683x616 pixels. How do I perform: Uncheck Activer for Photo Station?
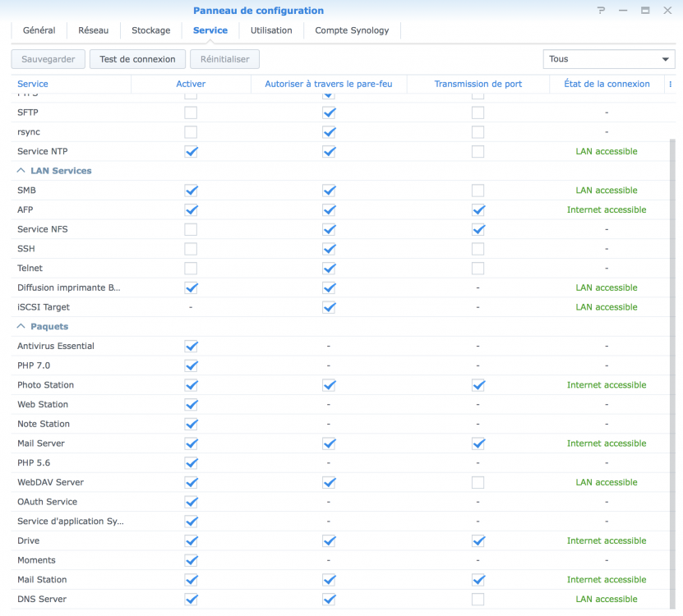[x=191, y=385]
